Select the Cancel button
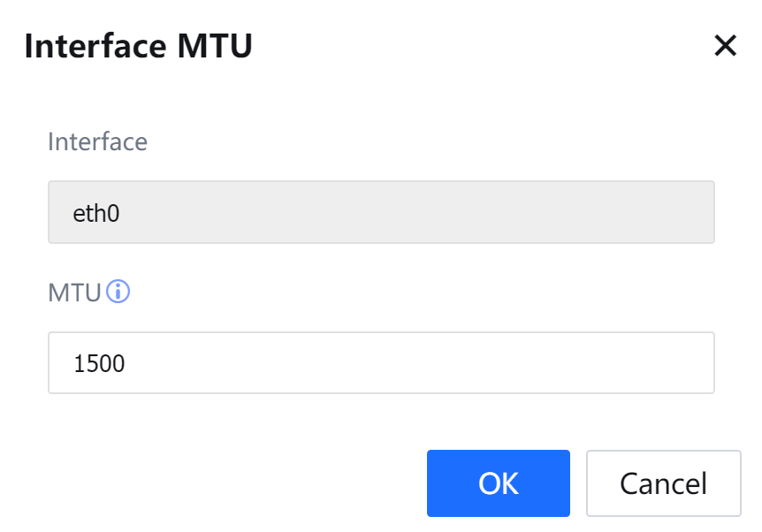This screenshot has width=762, height=532. click(x=663, y=483)
